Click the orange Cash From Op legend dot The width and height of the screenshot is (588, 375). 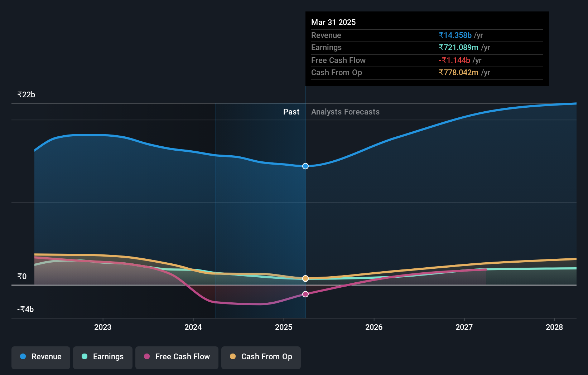pyautogui.click(x=233, y=356)
